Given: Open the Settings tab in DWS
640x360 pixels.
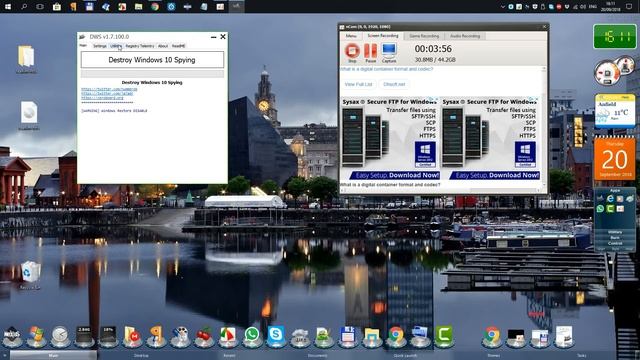Looking at the screenshot, I should (x=100, y=46).
